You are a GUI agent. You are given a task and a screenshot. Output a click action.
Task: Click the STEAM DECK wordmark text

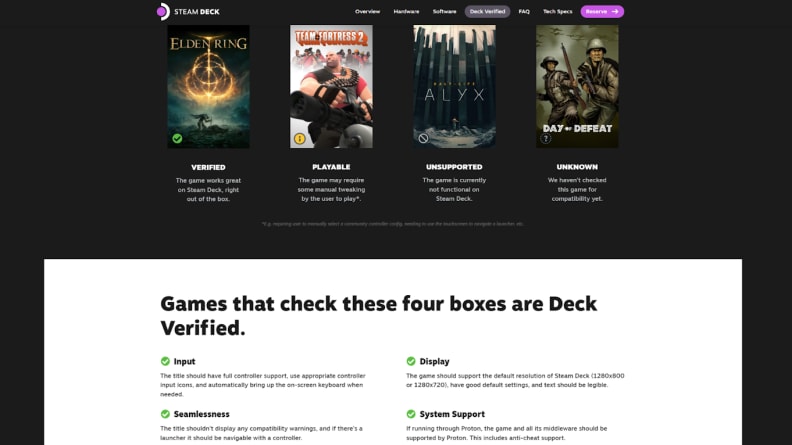point(196,12)
